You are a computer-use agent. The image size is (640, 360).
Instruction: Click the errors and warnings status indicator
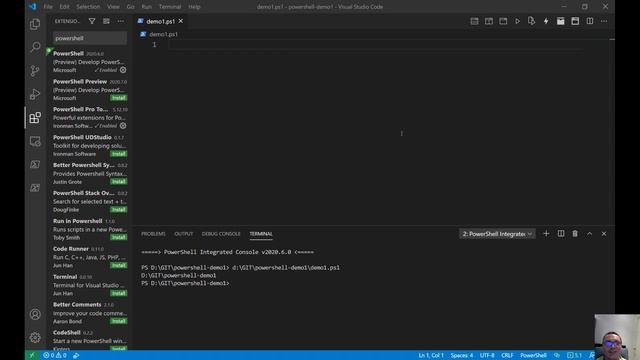click(55, 355)
